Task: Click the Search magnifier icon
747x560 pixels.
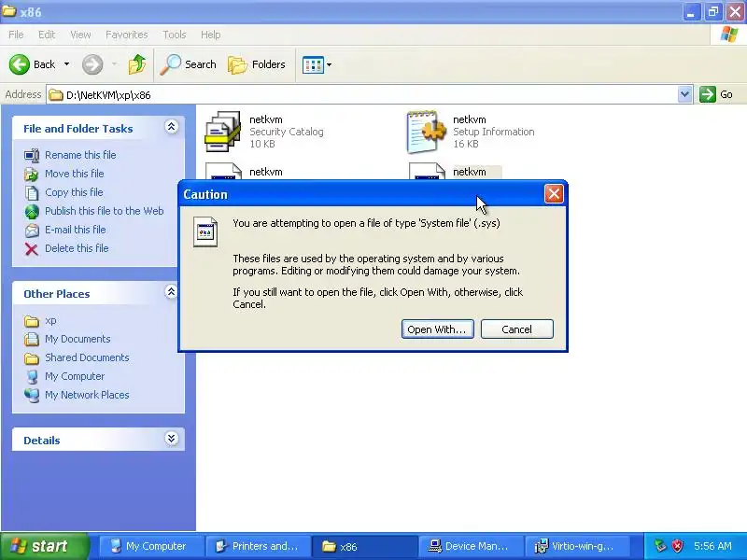Action: click(x=170, y=64)
